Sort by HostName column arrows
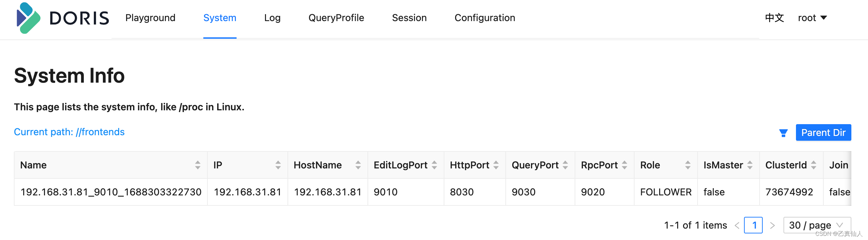This screenshot has height=240, width=868. click(358, 165)
